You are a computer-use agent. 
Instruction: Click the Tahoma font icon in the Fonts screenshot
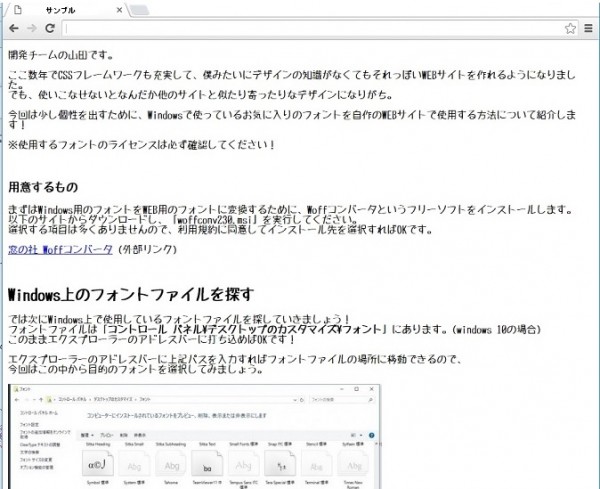pos(171,463)
